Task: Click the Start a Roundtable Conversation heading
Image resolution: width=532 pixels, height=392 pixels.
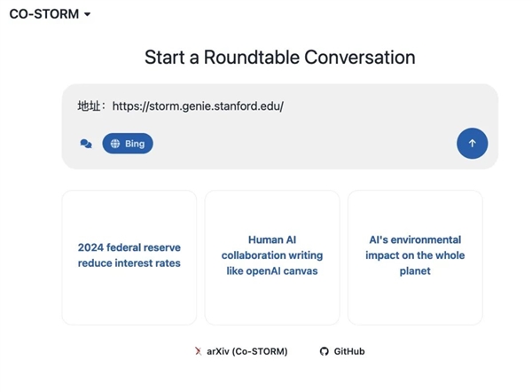Action: (x=279, y=58)
